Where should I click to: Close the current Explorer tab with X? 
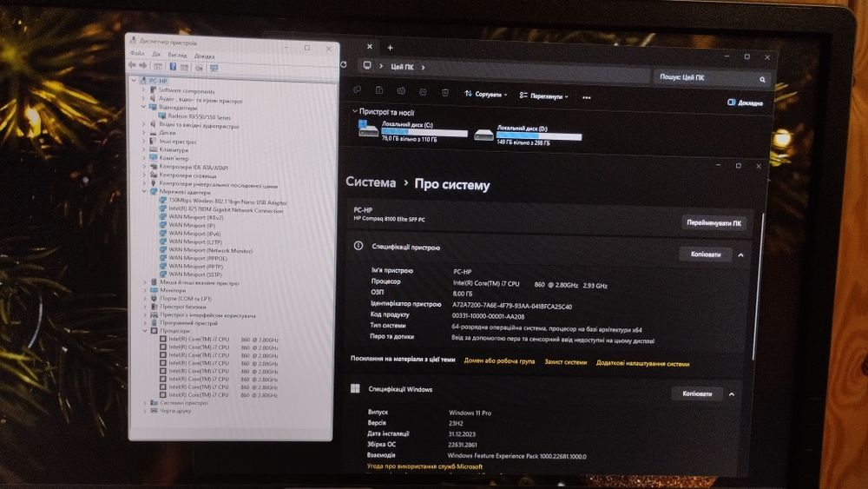pos(370,47)
